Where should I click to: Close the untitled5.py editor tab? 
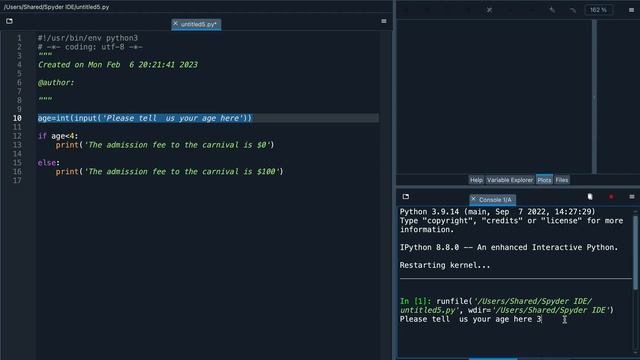pyautogui.click(x=176, y=24)
